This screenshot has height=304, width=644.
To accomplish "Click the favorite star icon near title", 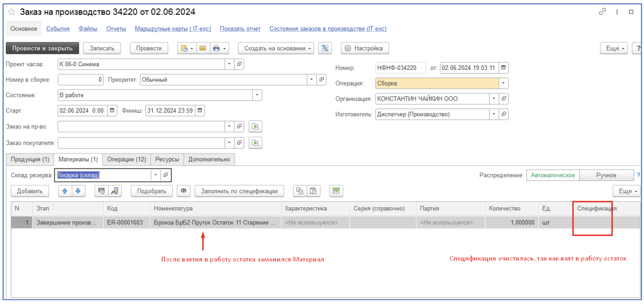I will [11, 12].
